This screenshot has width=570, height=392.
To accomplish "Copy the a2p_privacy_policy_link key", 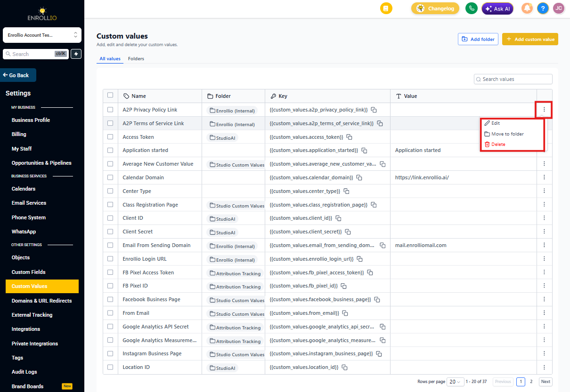I will coord(374,110).
